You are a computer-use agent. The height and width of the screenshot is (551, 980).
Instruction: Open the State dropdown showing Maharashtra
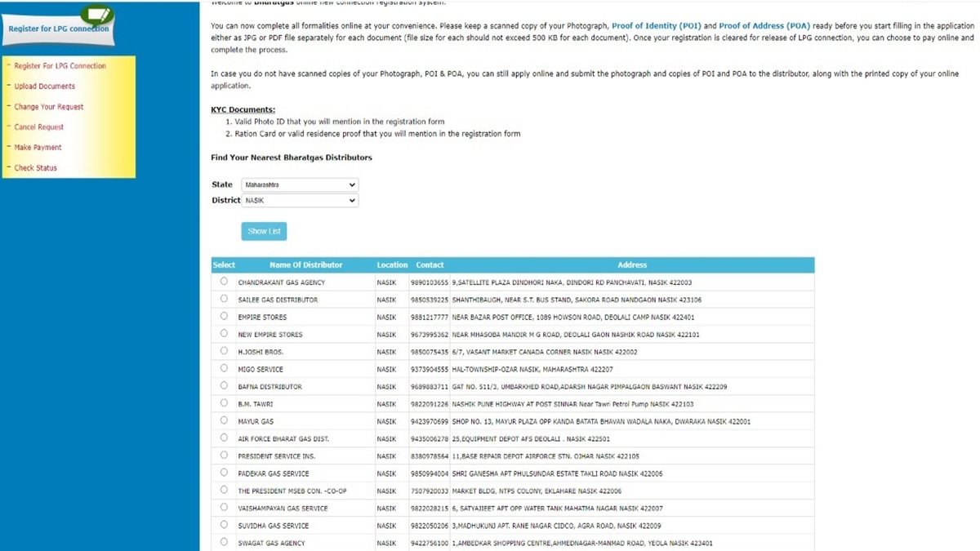300,184
